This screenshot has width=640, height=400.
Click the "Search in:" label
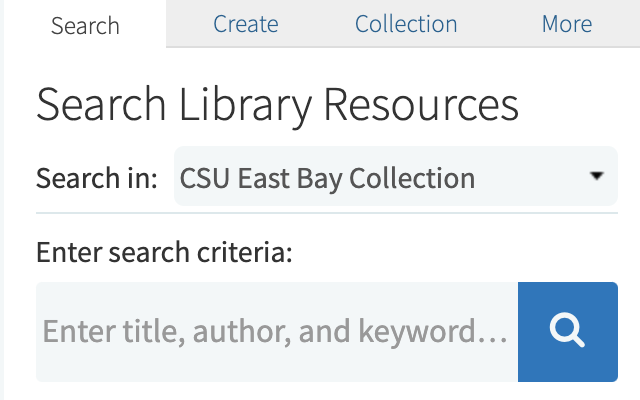point(97,178)
